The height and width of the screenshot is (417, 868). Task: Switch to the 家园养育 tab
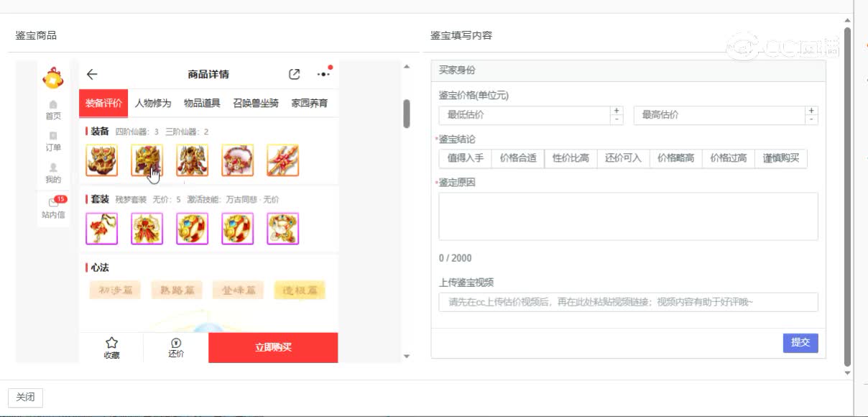(310, 103)
